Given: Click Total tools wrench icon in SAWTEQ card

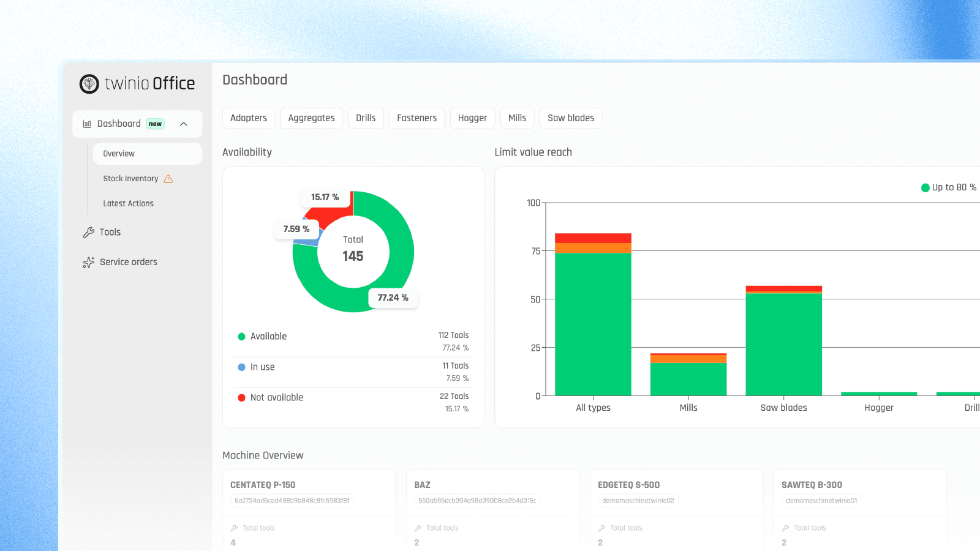Looking at the screenshot, I should tap(785, 528).
